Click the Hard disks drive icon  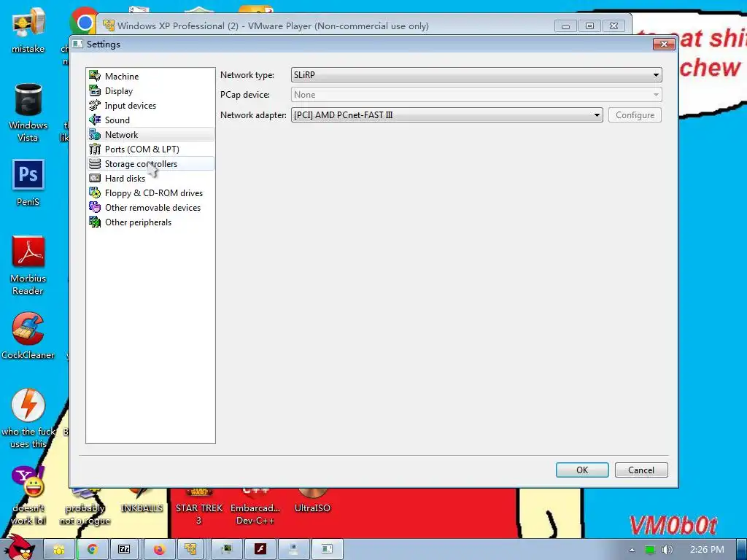pos(95,178)
